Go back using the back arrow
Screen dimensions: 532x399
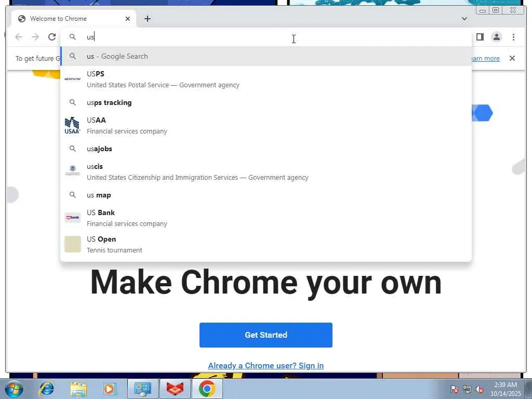pyautogui.click(x=19, y=37)
